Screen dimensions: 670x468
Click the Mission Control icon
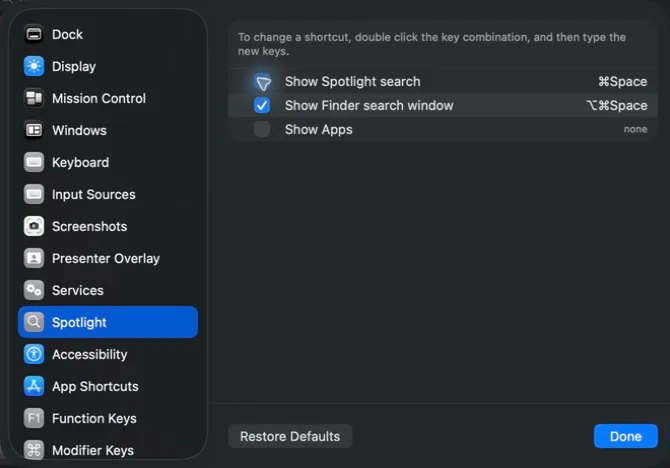click(x=34, y=98)
